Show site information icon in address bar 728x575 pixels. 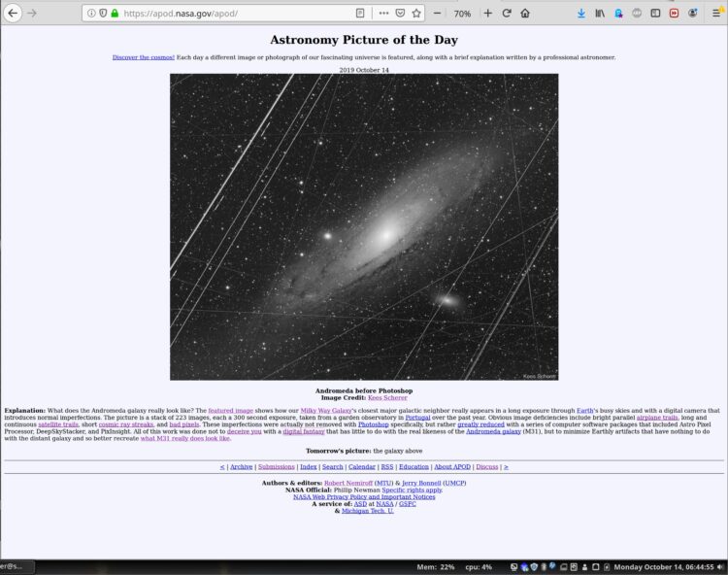pyautogui.click(x=91, y=13)
